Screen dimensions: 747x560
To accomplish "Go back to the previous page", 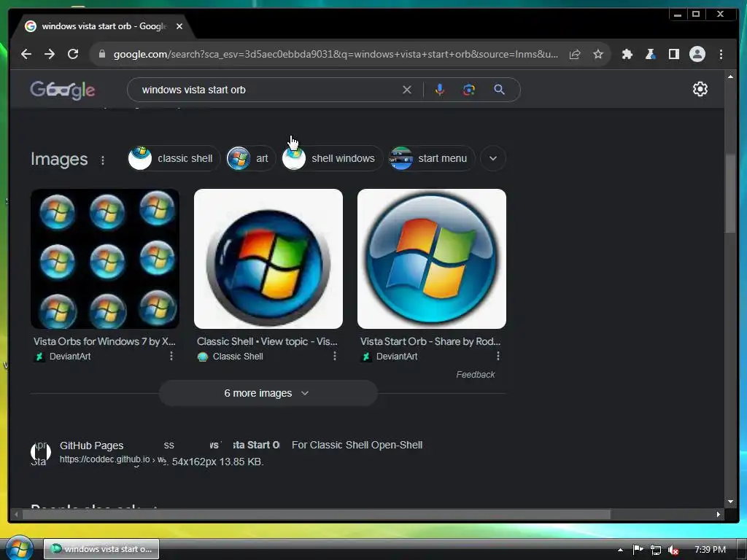I will (26, 54).
